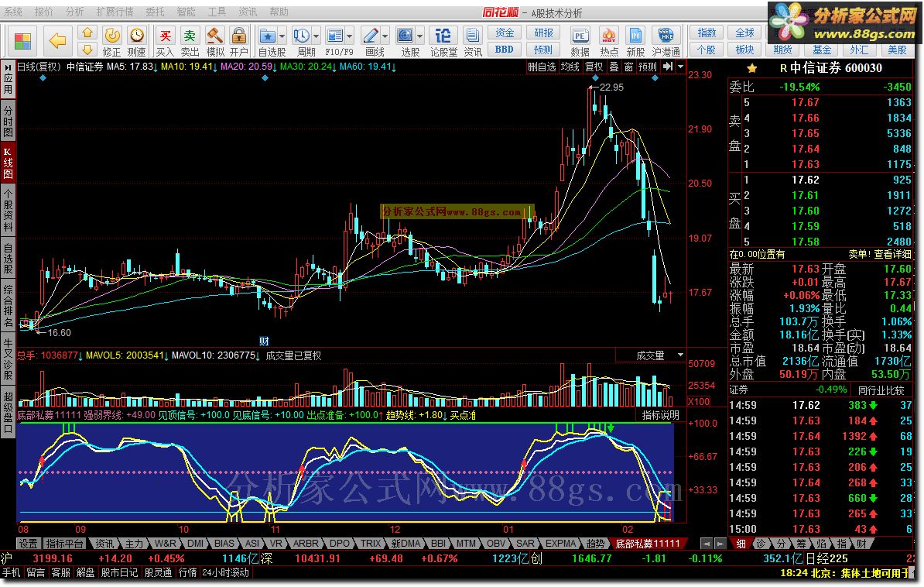Viewport: 924px width, 587px height.
Task: Expand the F10/F9 dropdown arrow
Action: click(350, 36)
